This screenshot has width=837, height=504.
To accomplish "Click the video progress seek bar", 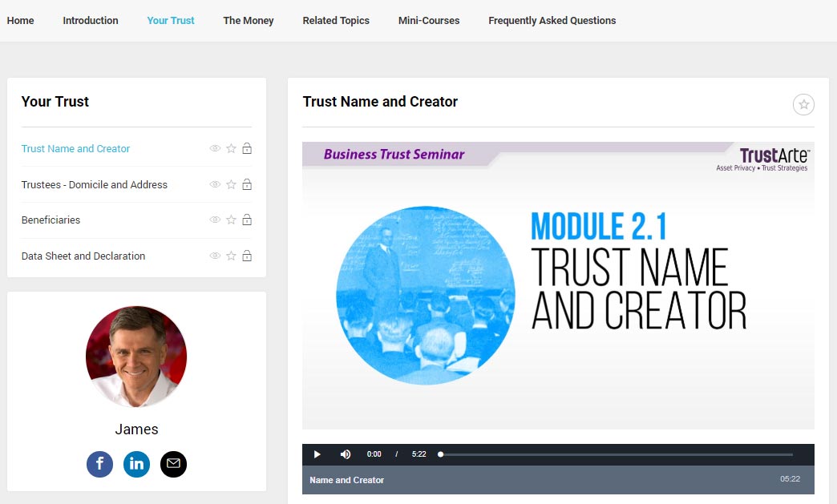I will tap(616, 454).
